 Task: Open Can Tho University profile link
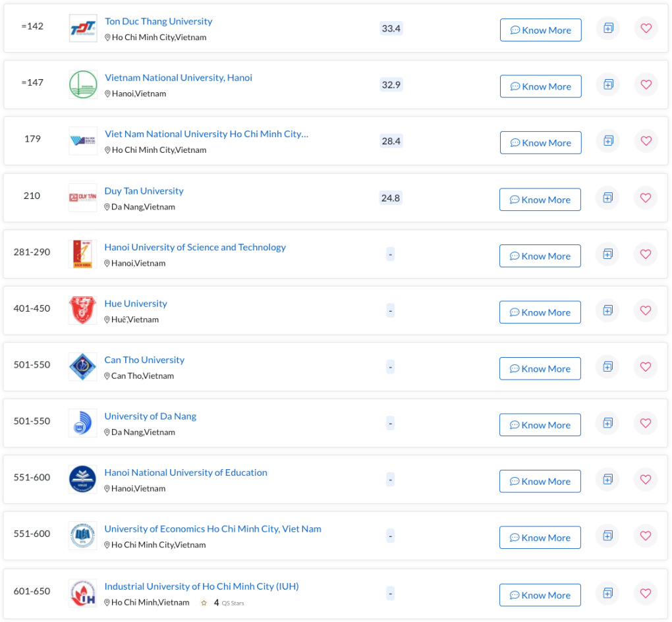144,360
